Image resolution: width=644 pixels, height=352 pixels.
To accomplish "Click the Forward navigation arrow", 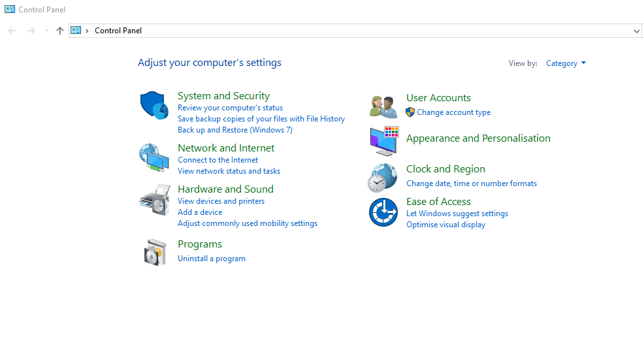I will (31, 31).
